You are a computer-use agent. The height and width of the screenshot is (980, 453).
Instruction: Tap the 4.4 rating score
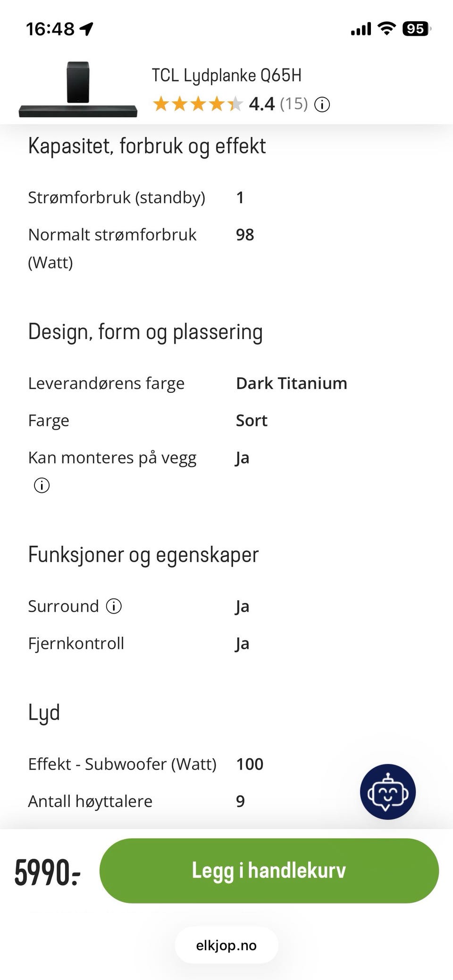261,104
